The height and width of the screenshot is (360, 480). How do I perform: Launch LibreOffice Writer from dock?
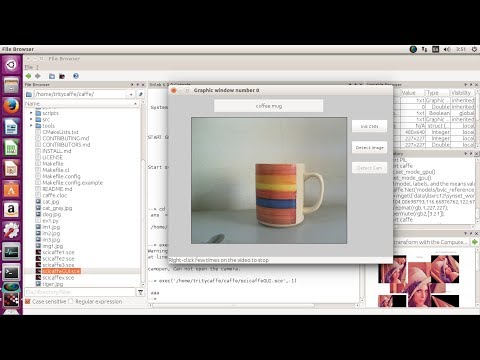11,127
